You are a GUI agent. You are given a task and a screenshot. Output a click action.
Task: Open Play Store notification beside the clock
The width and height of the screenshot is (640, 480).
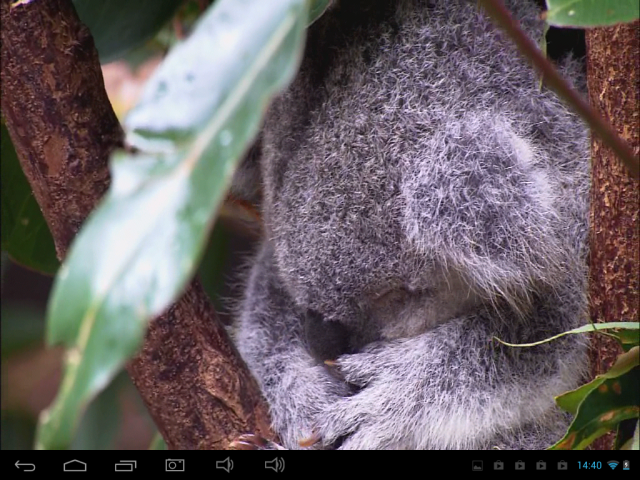click(x=562, y=465)
